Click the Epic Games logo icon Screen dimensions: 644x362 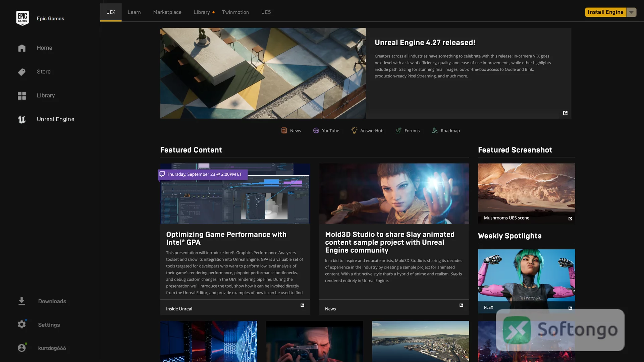point(22,18)
